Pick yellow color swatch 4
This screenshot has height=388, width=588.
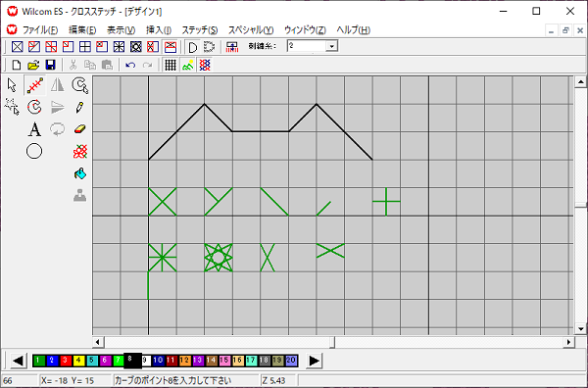click(x=78, y=361)
